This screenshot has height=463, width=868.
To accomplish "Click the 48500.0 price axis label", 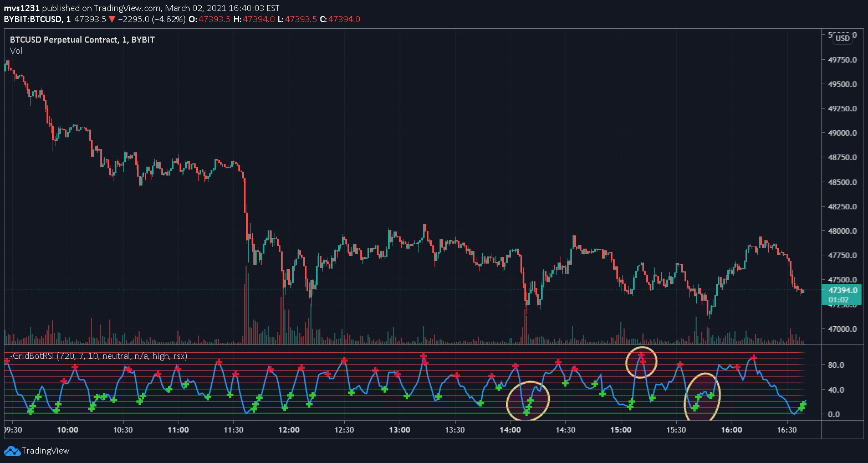I will pyautogui.click(x=843, y=182).
